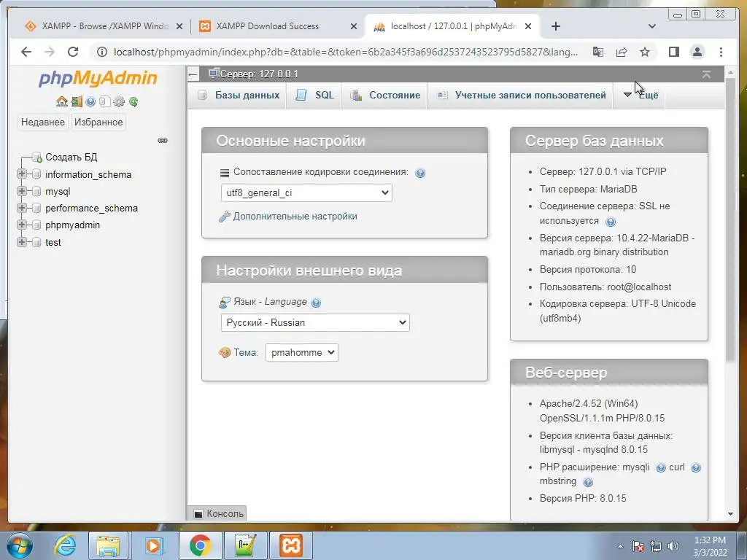Screen dimensions: 747x560
Task: Switch to XAMPP - Browse browser tab
Action: (x=98, y=26)
